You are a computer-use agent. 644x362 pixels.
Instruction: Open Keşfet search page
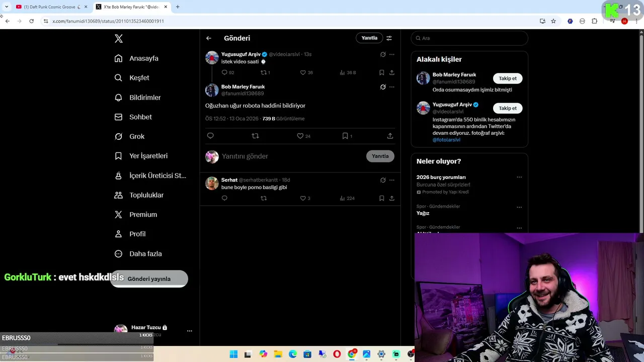pos(132,78)
